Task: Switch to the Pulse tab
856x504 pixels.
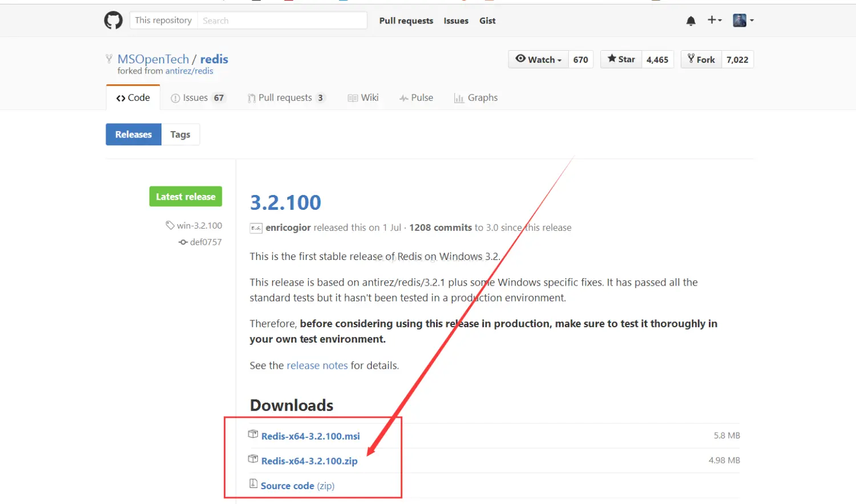Action: point(416,98)
